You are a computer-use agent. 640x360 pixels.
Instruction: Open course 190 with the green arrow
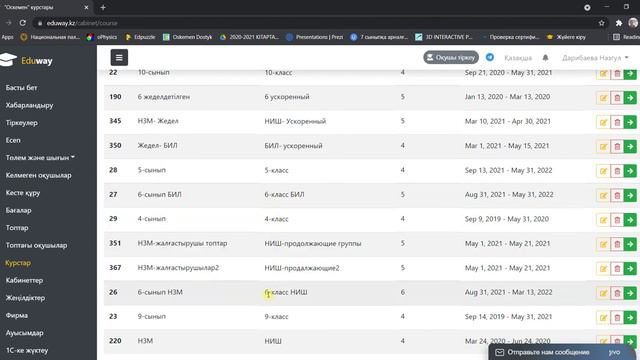pyautogui.click(x=630, y=98)
